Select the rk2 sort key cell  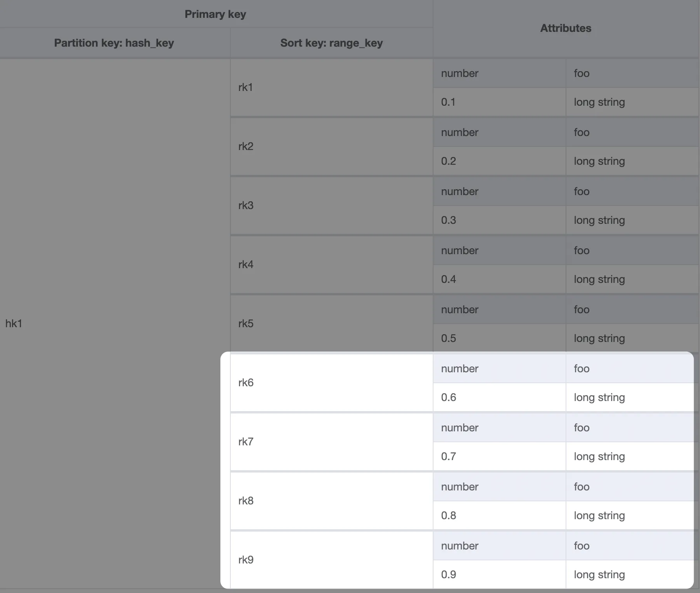click(x=246, y=147)
